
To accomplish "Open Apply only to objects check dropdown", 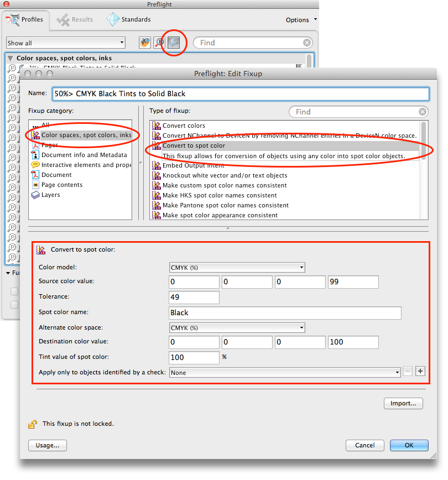I will [x=285, y=373].
